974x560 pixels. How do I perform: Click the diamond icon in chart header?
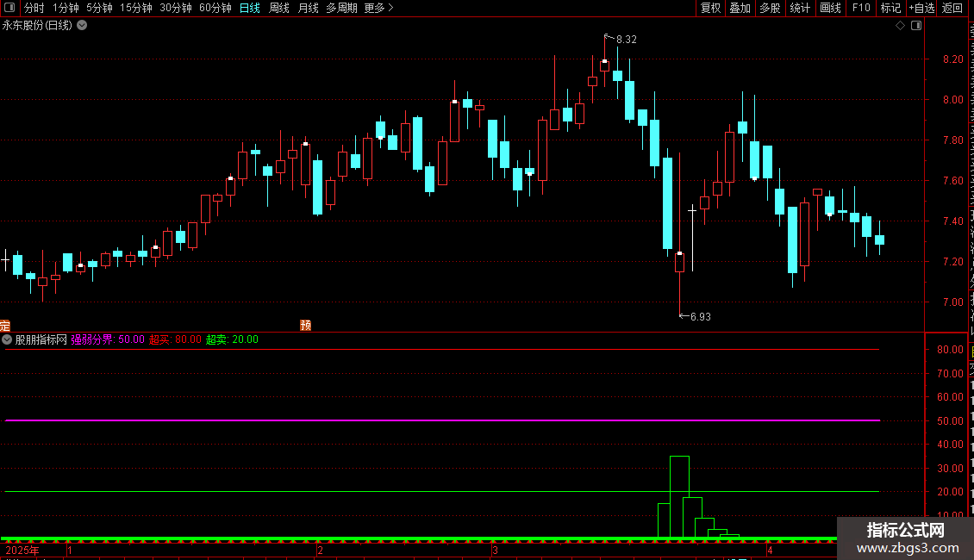tap(900, 26)
